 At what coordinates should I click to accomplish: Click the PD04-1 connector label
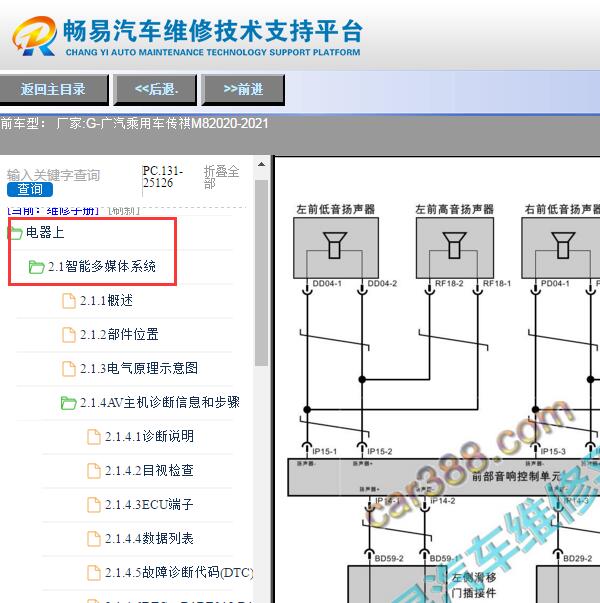[x=555, y=284]
